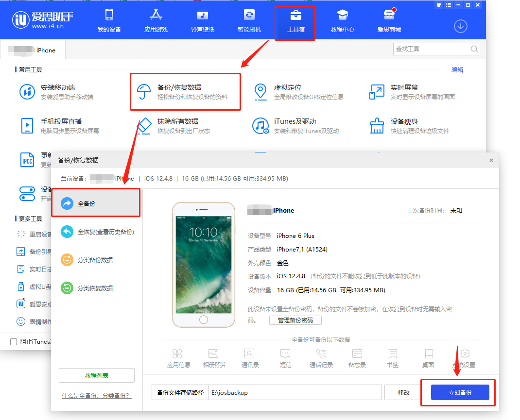Image resolution: width=520 pixels, height=420 pixels.
Task: Switch to the 工具箱 tab
Action: click(x=295, y=20)
